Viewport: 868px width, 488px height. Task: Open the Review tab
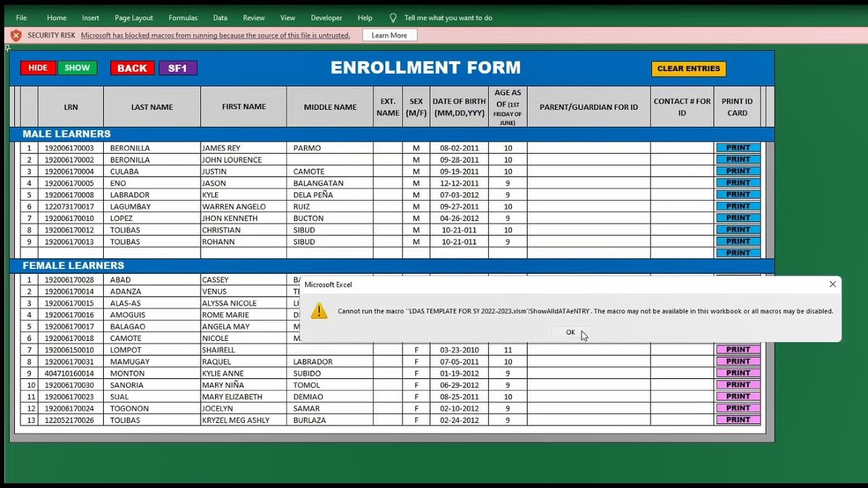click(x=254, y=18)
